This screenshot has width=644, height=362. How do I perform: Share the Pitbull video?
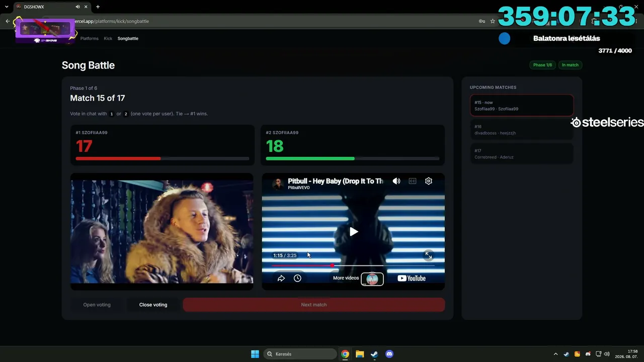pos(281,278)
